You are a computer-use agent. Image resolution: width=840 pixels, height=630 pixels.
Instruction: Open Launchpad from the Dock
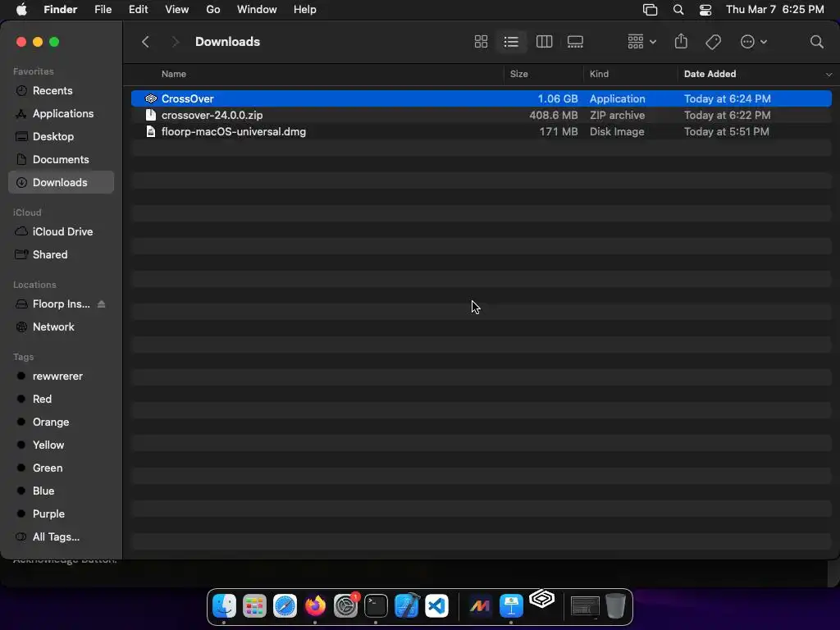(x=254, y=606)
